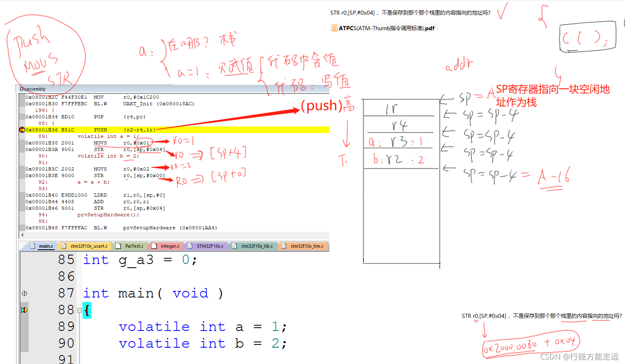Screen dimensions: 625x364
Task: Select the BL.W UART_Init row at 0x08001B30
Action: pos(177,104)
